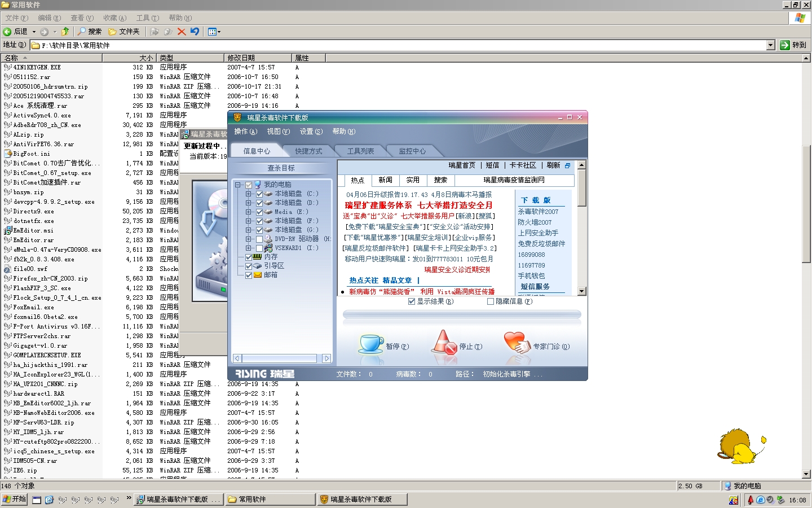
Task: Expand the VSENARD1 (I:) tree node
Action: click(249, 248)
